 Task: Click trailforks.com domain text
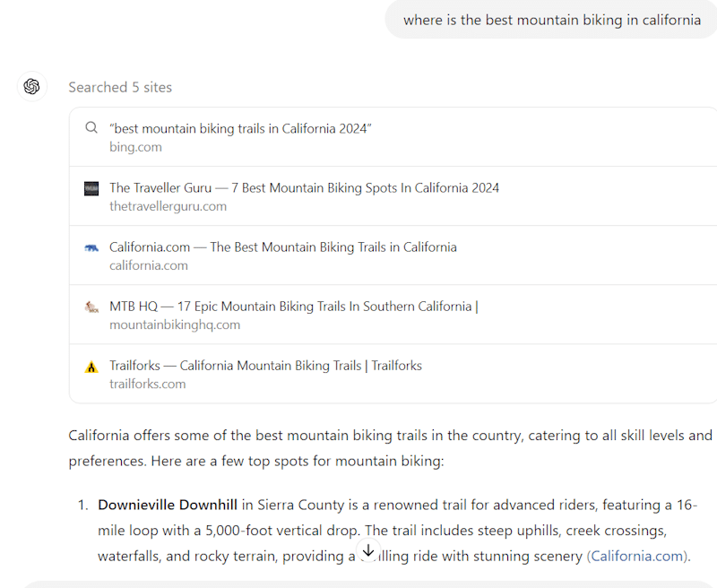point(148,384)
